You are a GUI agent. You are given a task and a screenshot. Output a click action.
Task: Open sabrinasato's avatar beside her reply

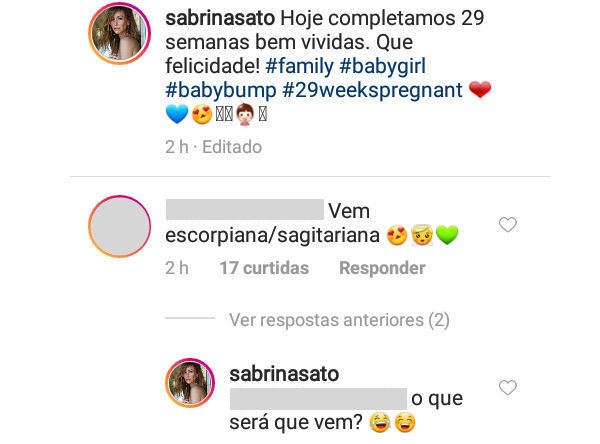(x=190, y=383)
